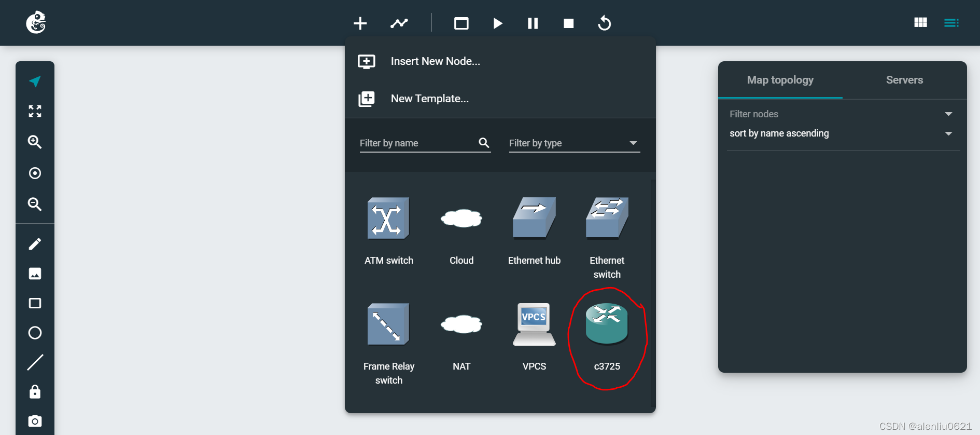This screenshot has width=980, height=435.
Task: Switch to the Servers tab
Action: point(905,80)
